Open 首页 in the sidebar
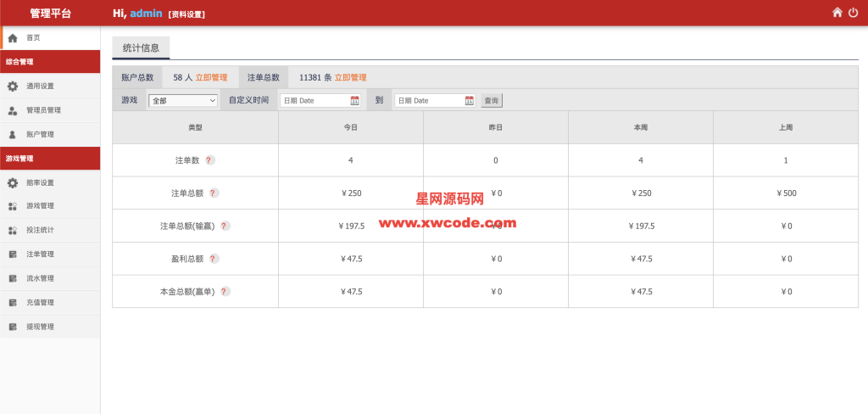The height and width of the screenshot is (414, 868). click(33, 38)
